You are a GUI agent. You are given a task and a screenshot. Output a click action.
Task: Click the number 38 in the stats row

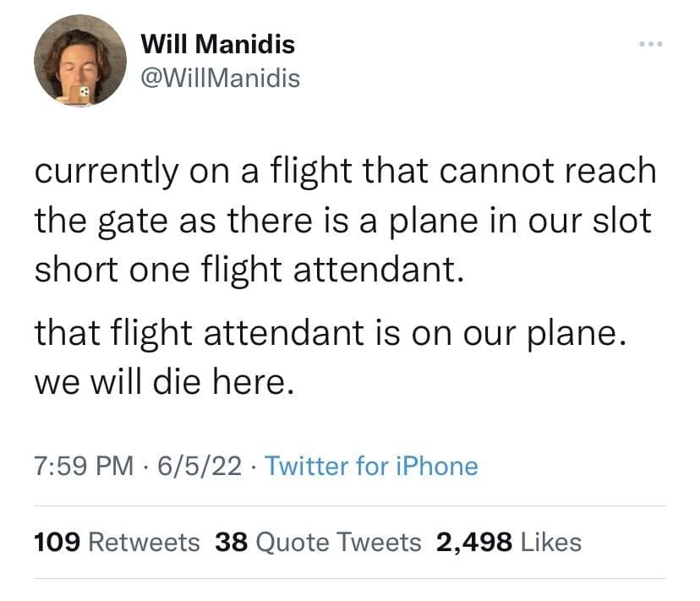231,542
